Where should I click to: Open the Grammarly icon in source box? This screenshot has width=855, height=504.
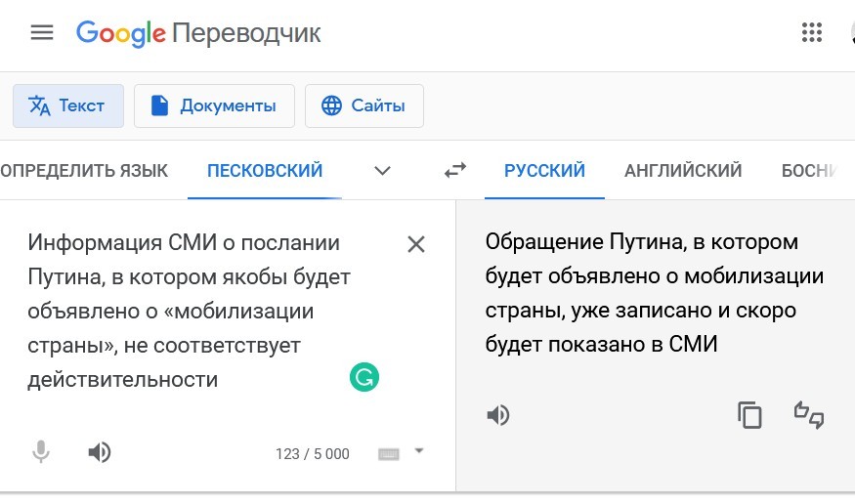[x=364, y=377]
